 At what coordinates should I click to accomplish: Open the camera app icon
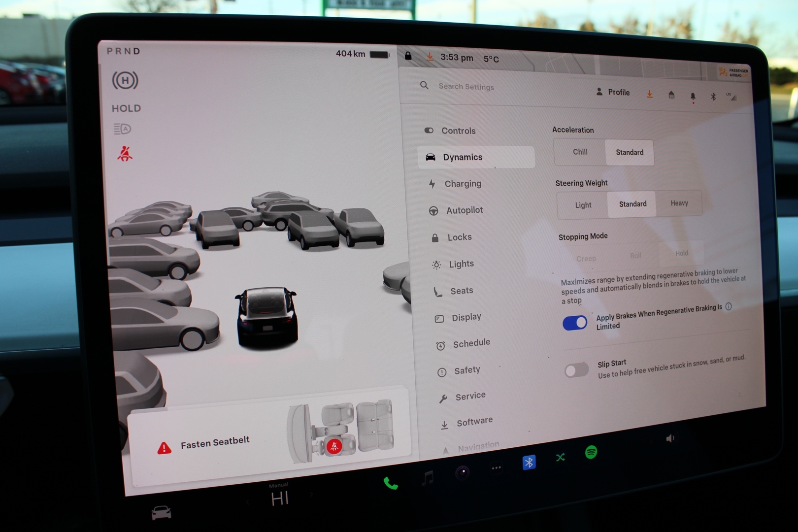pyautogui.click(x=462, y=472)
